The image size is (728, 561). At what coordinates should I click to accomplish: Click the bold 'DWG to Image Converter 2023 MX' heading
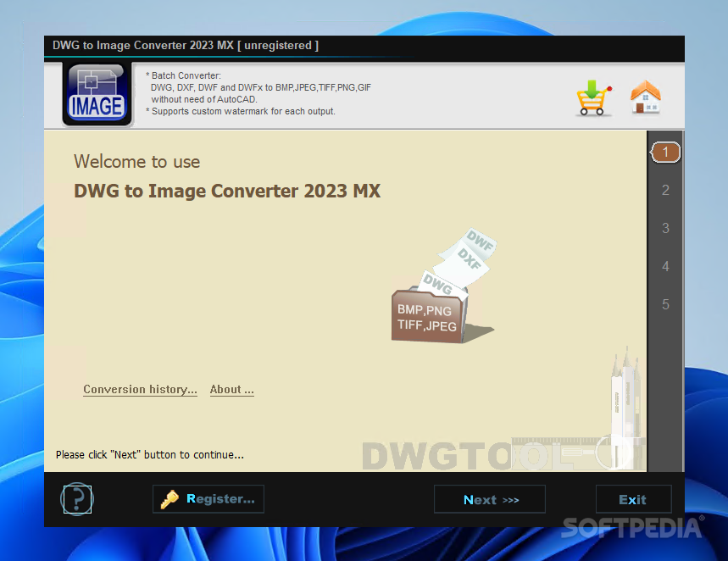pos(227,192)
